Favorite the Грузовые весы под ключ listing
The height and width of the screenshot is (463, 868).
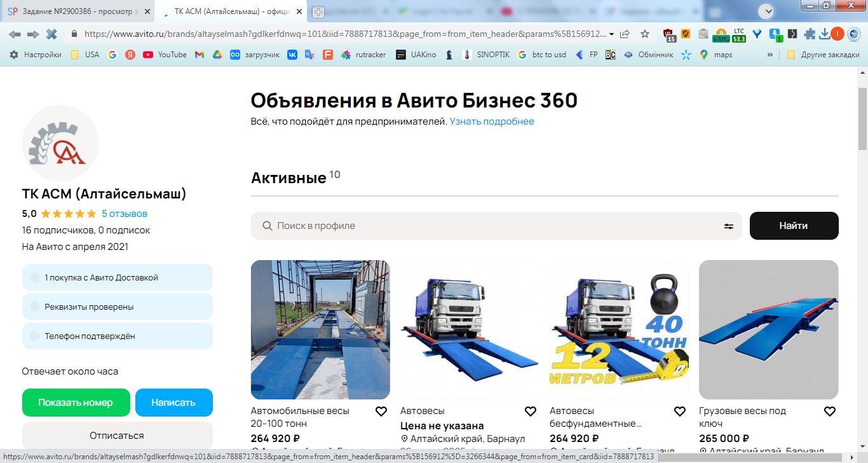pos(830,411)
